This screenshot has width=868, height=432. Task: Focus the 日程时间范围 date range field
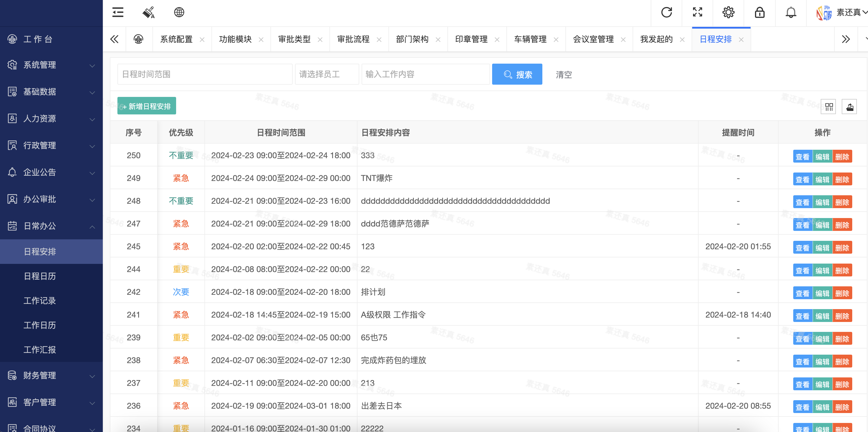[204, 74]
